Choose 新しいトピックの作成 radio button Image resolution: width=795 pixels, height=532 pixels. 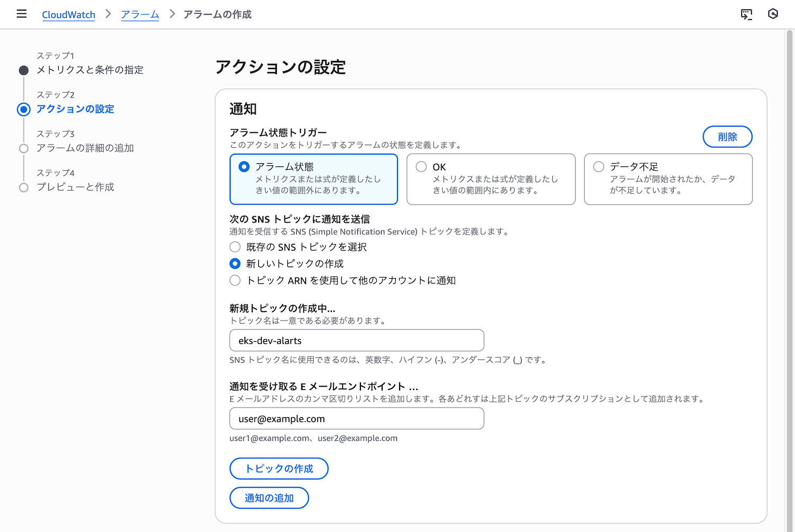[235, 264]
